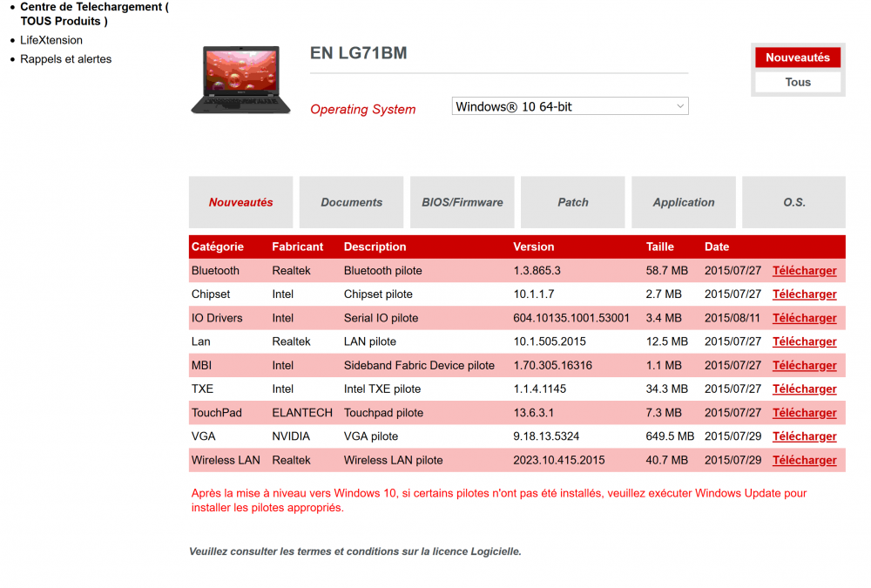Download the NVIDIA VGA pilote
This screenshot has height=588, width=871.
[x=804, y=436]
